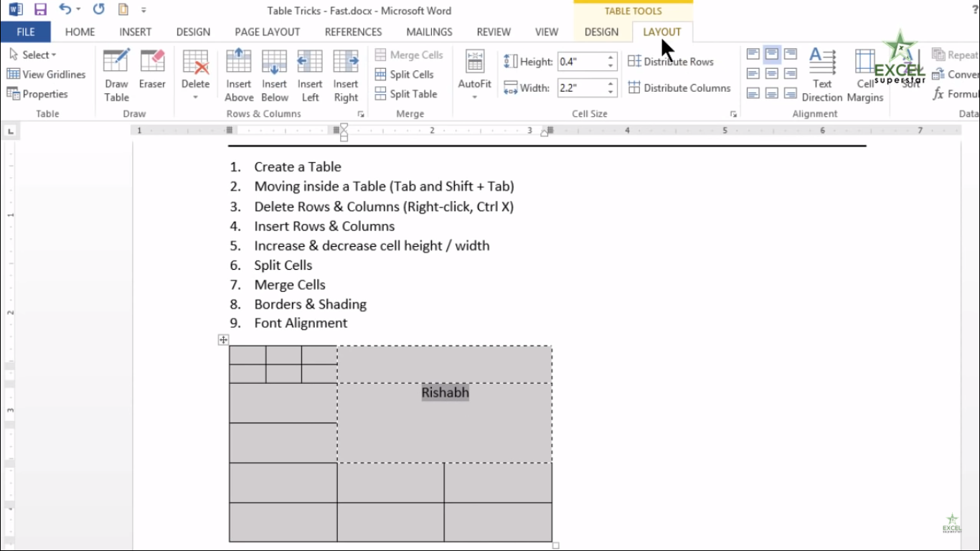
Task: Decrease cell Width with down arrow
Action: [x=611, y=92]
